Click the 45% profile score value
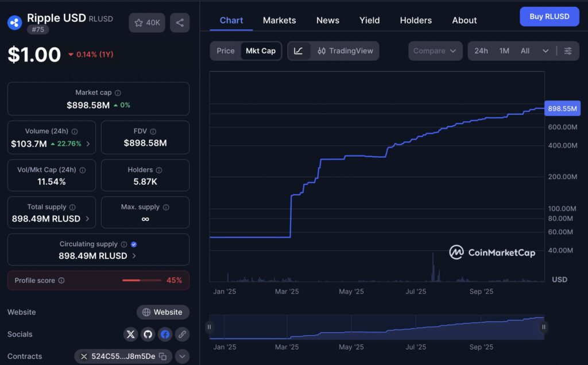Screen dimensions: 588x365 pos(174,280)
